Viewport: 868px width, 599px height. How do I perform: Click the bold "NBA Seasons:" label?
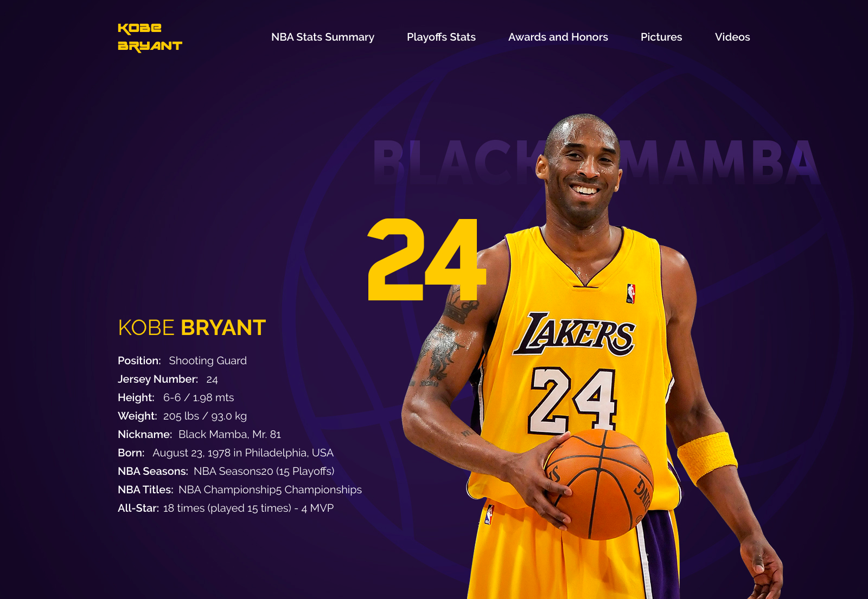153,471
